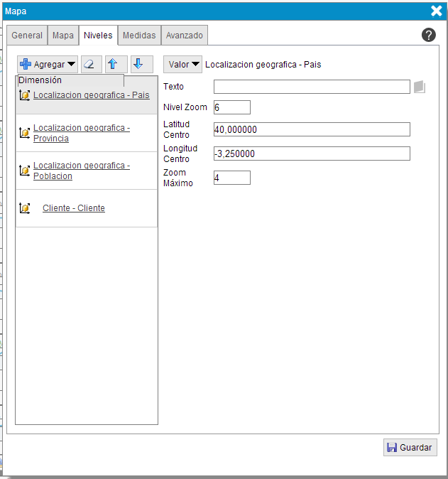Click dimension icon beside Localizacion geografica - Poblacion
The width and height of the screenshot is (448, 479).
(25, 171)
